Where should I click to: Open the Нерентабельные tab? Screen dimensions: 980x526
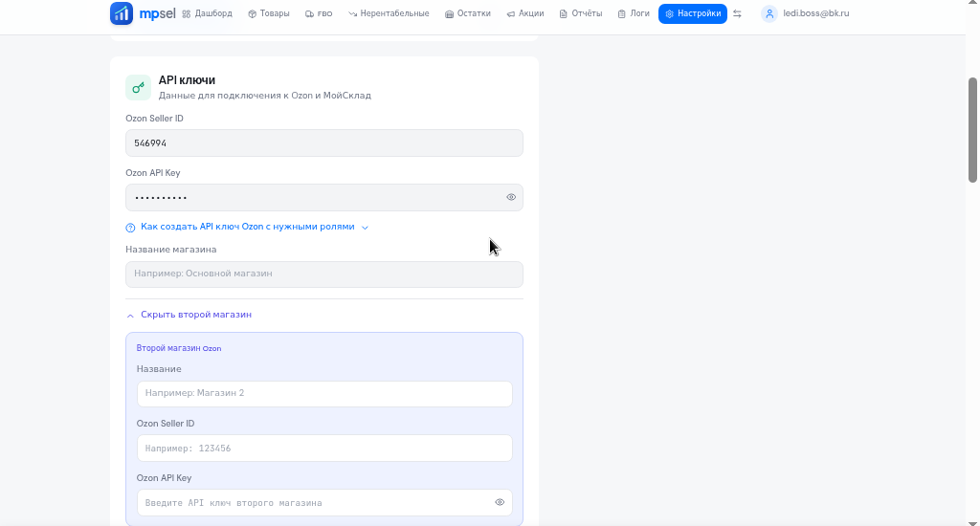coord(389,13)
